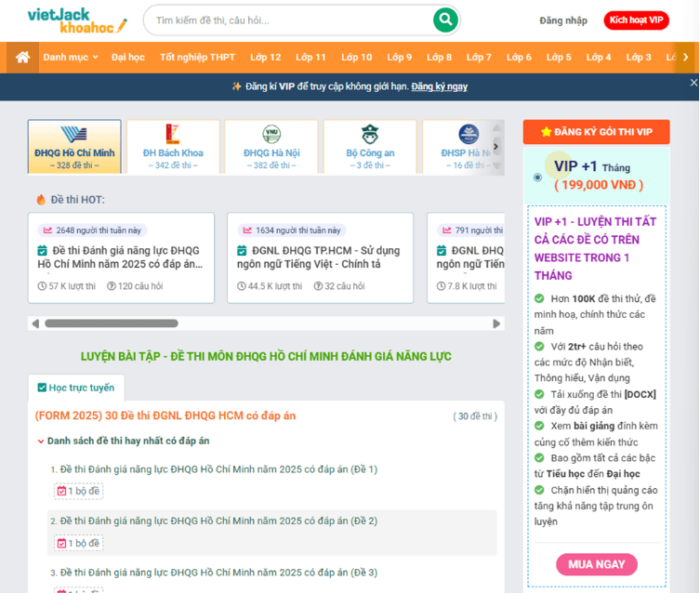The height and width of the screenshot is (593, 700).
Task: Open the Tốt nghiệp THPT menu item
Action: tap(197, 57)
